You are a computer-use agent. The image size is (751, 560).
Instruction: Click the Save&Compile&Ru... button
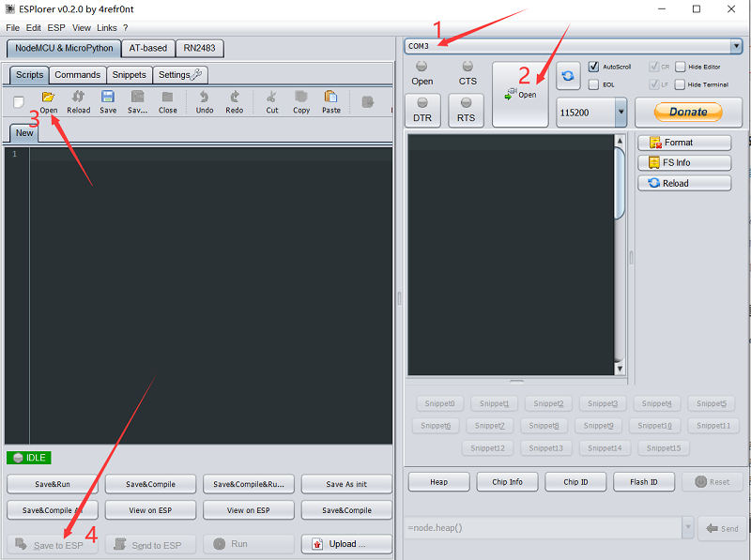pos(249,484)
